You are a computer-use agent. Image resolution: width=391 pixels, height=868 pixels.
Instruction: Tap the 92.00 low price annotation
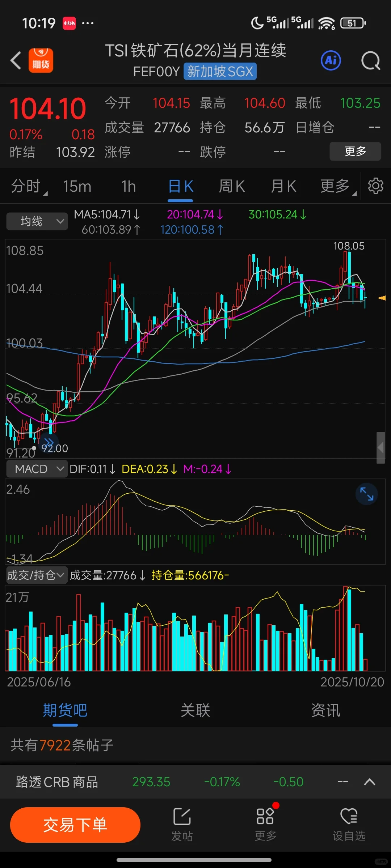click(x=55, y=448)
